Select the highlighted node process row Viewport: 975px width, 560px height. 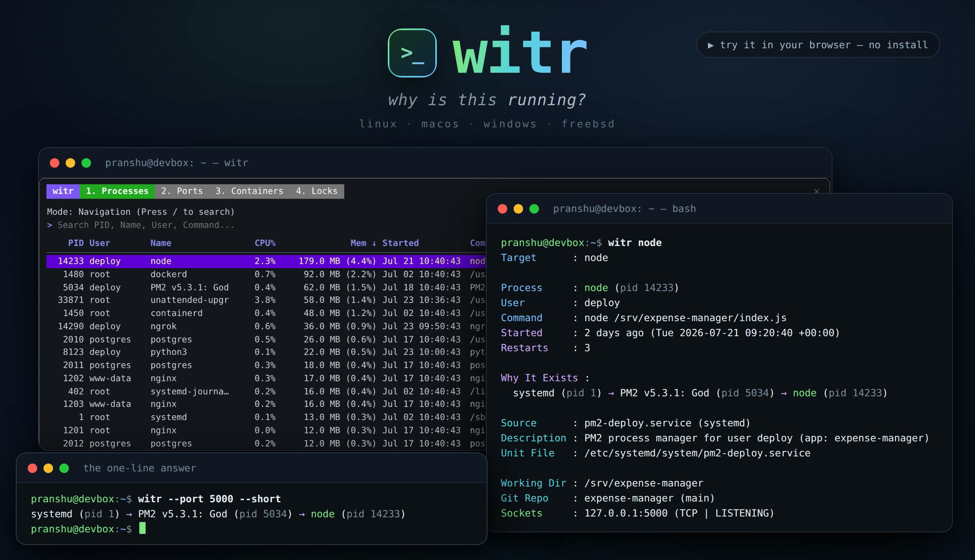coord(266,261)
